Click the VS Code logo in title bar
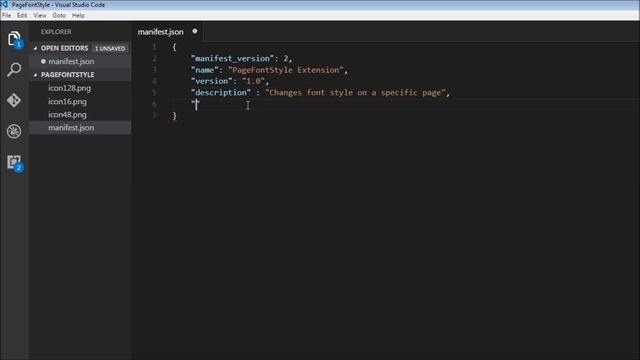The height and width of the screenshot is (360, 640). coord(4,4)
